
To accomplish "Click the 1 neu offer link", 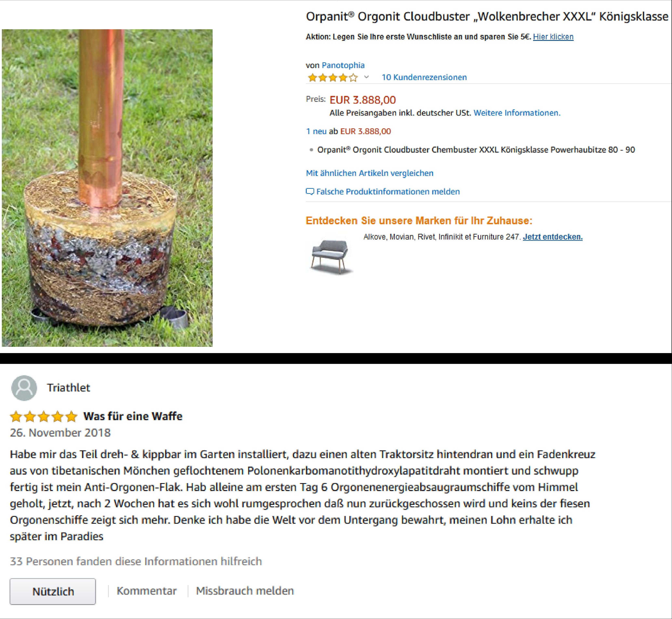I will [x=316, y=131].
